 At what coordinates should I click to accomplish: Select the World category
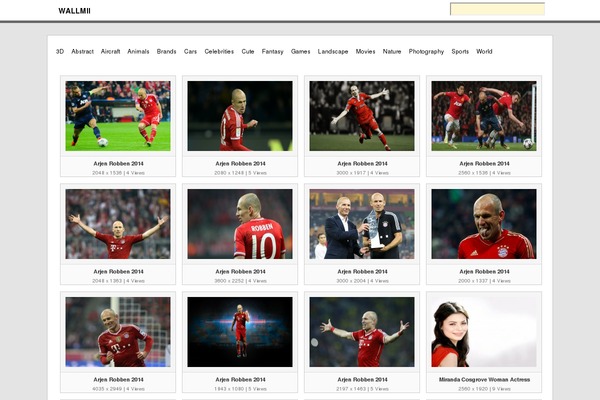[484, 51]
